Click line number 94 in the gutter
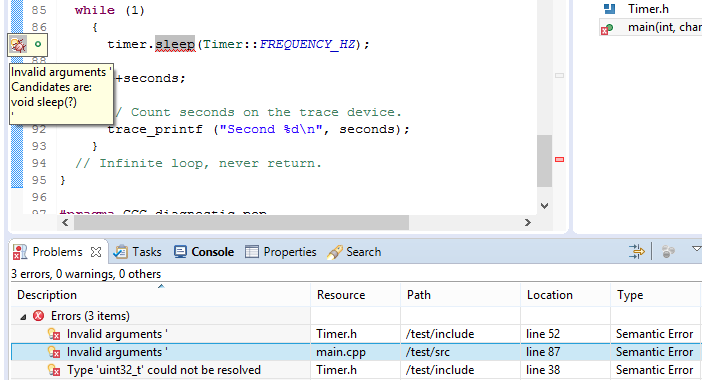 (39, 163)
